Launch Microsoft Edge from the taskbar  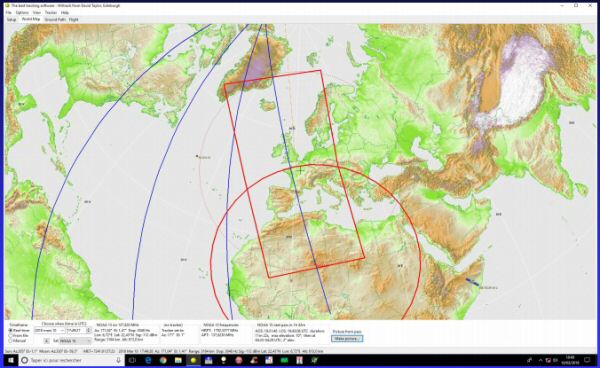point(148,360)
